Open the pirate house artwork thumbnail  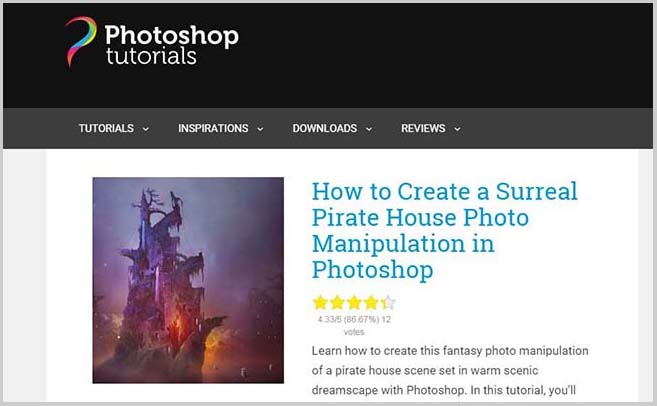188,280
